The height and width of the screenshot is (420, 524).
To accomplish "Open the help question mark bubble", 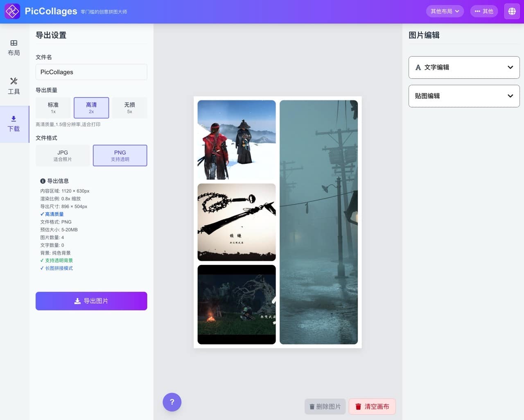I will pos(172,402).
